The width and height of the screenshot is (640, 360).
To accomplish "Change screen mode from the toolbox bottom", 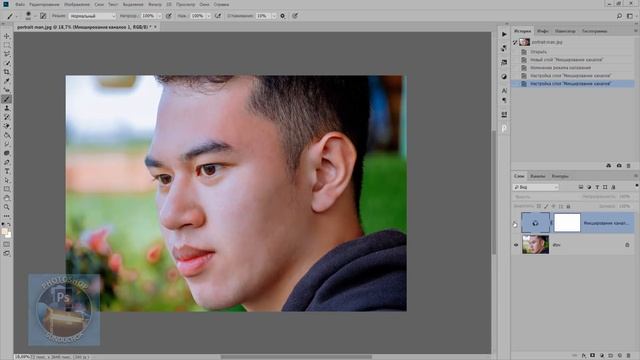I will point(7,253).
